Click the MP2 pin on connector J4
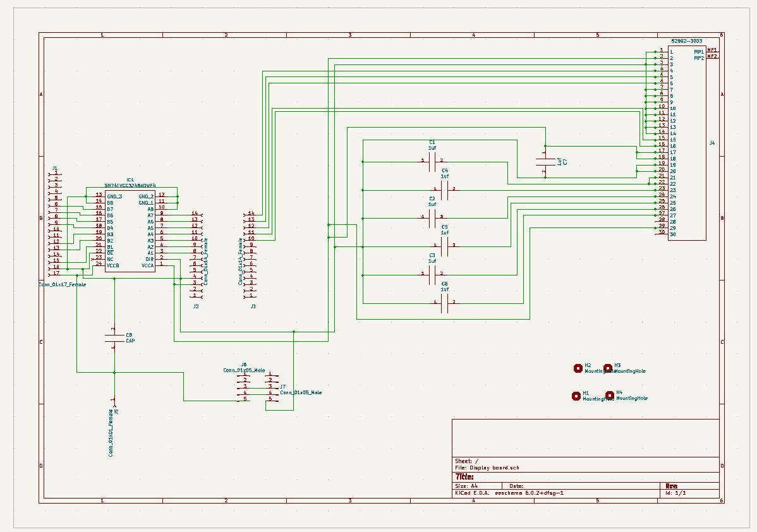 (712, 56)
